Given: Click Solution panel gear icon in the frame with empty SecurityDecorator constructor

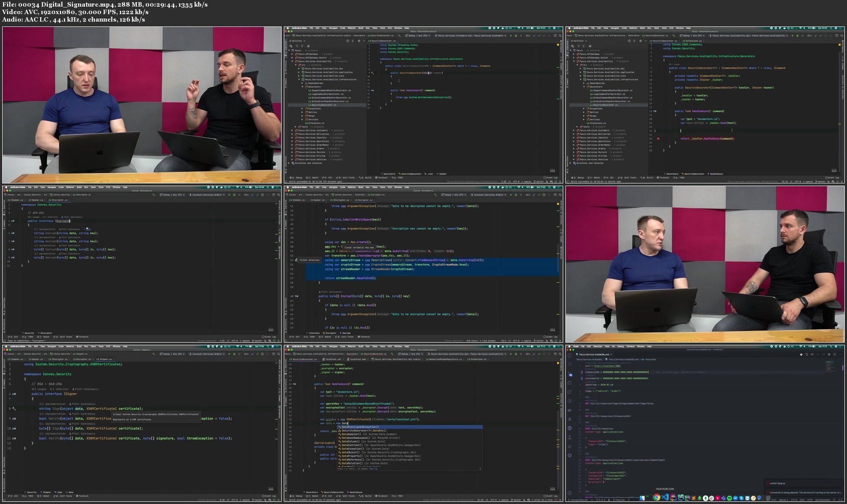Looking at the screenshot, I should [359, 41].
